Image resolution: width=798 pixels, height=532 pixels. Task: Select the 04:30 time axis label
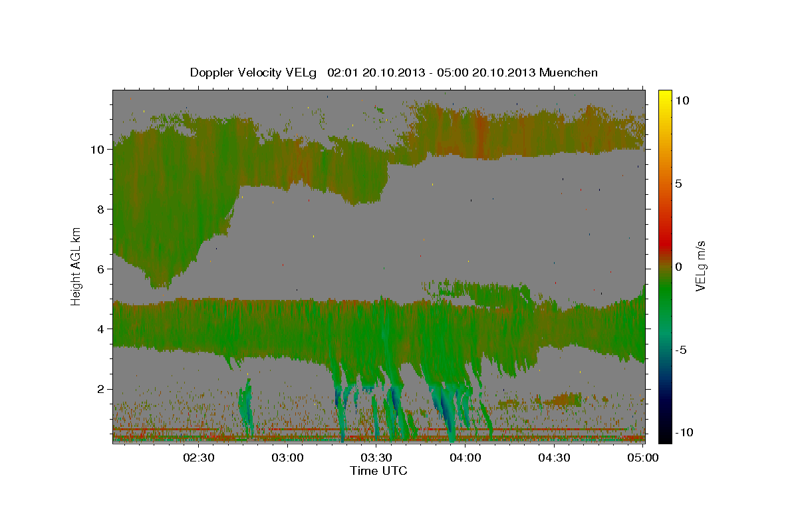(x=554, y=458)
